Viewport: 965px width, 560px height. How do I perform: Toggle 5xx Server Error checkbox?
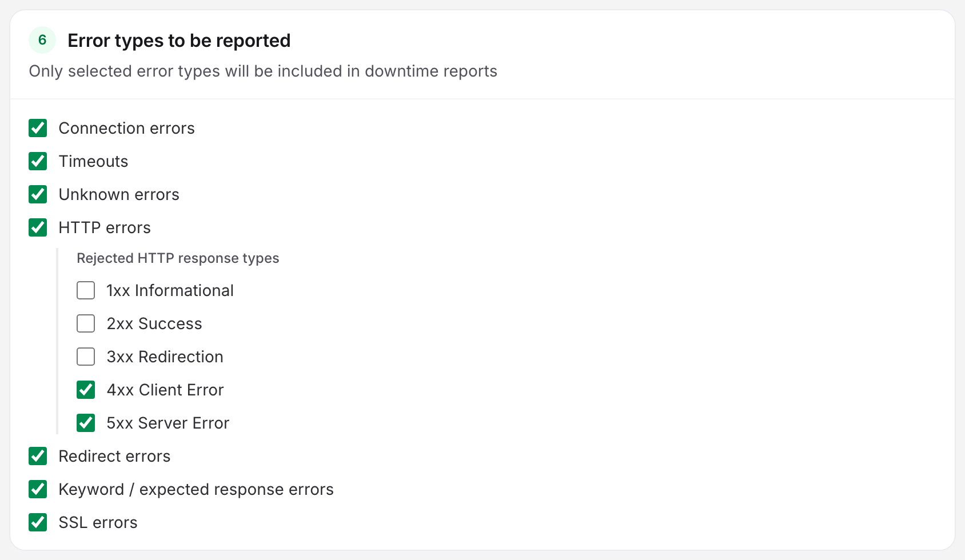click(x=86, y=423)
